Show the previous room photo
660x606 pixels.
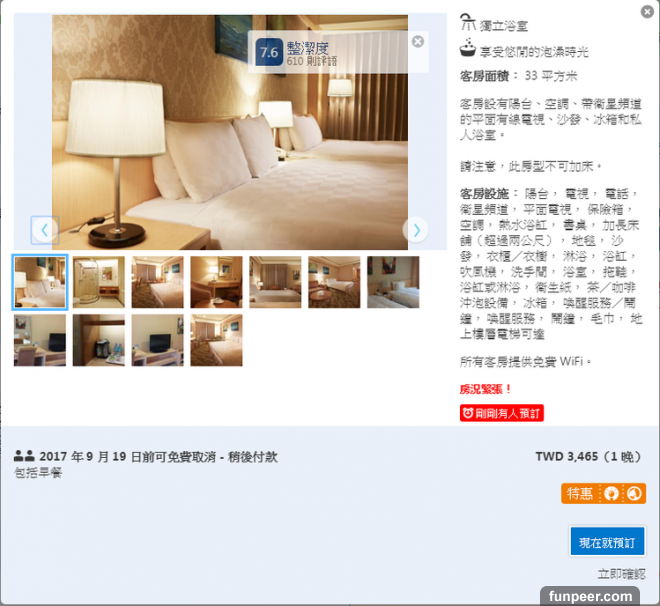click(x=45, y=230)
